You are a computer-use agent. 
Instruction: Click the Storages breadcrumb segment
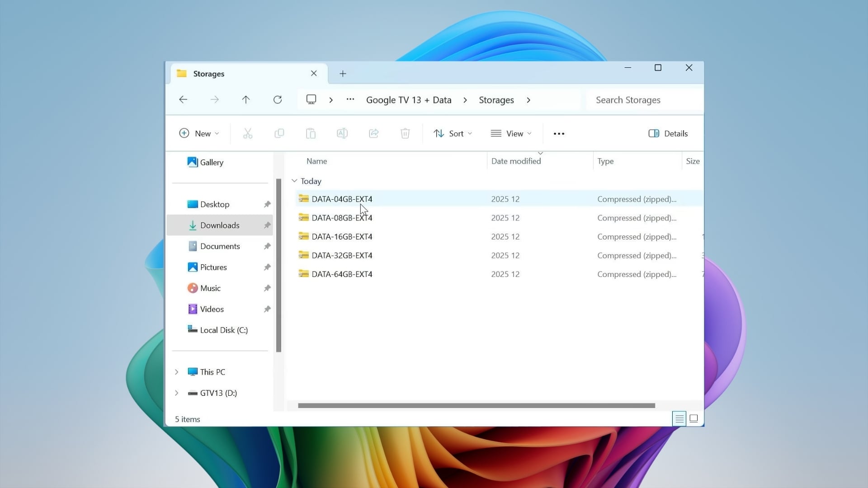click(x=496, y=100)
